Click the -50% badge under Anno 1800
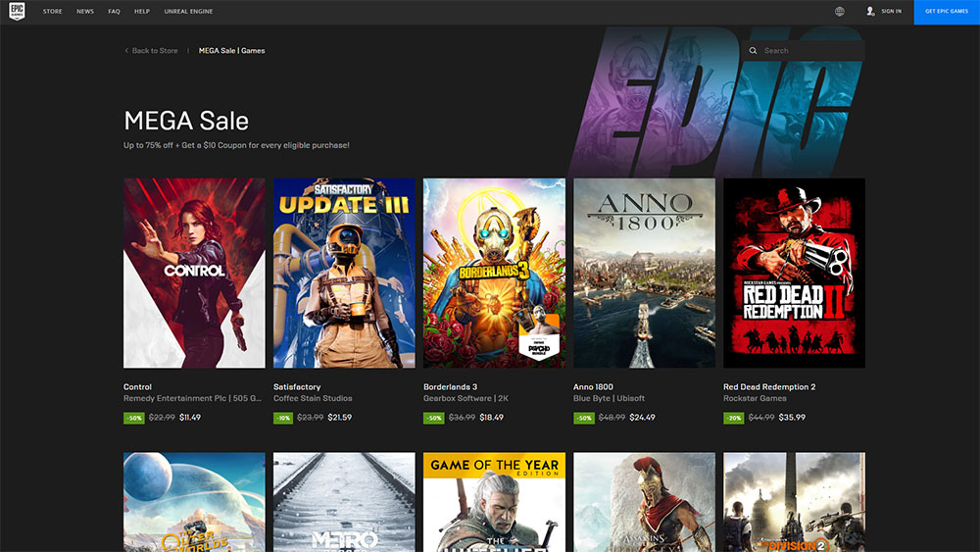 (x=584, y=418)
